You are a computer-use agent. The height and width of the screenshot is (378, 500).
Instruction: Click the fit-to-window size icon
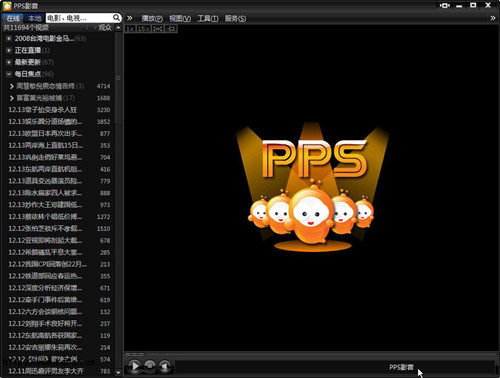tap(158, 29)
